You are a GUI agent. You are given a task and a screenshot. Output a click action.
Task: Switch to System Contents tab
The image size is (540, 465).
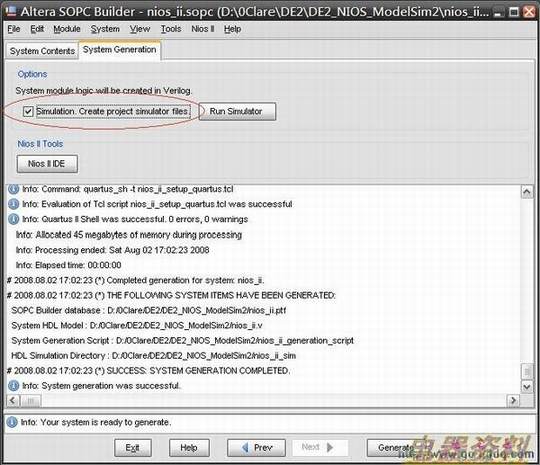coord(42,51)
